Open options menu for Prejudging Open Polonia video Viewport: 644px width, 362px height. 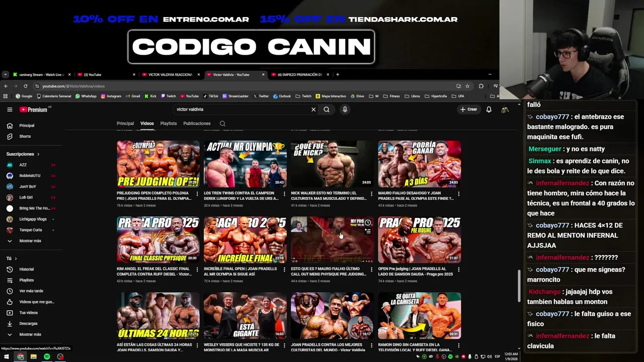point(197,194)
